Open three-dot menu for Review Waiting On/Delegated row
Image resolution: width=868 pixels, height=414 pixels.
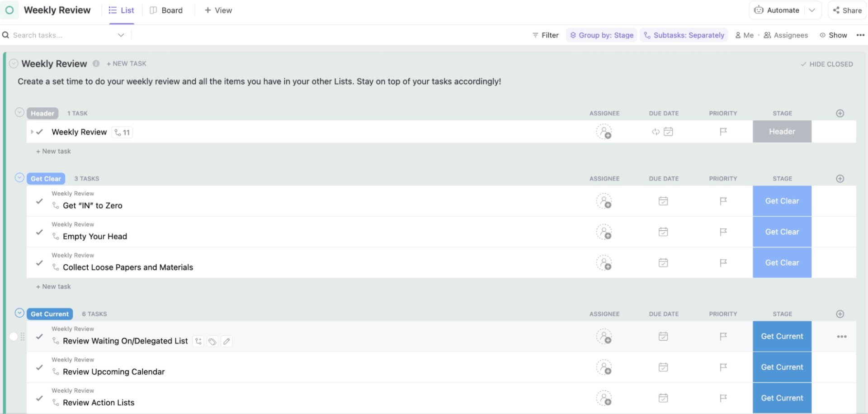[x=841, y=337]
